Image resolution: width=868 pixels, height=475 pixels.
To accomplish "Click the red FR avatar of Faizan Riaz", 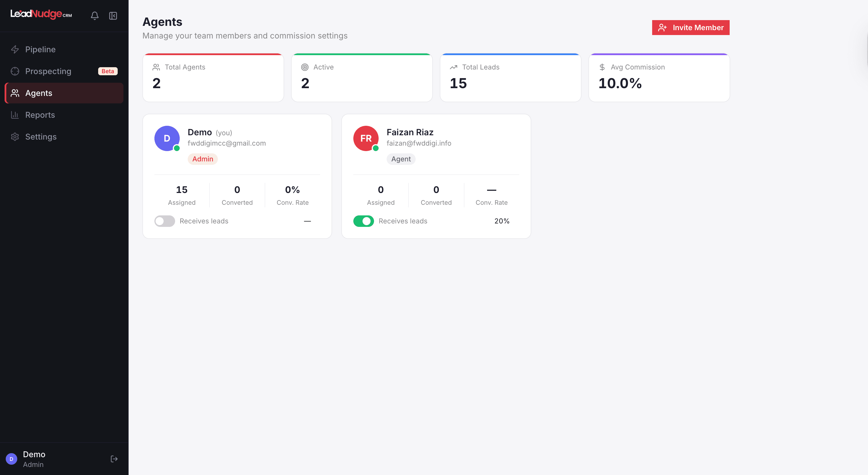I will tap(366, 138).
